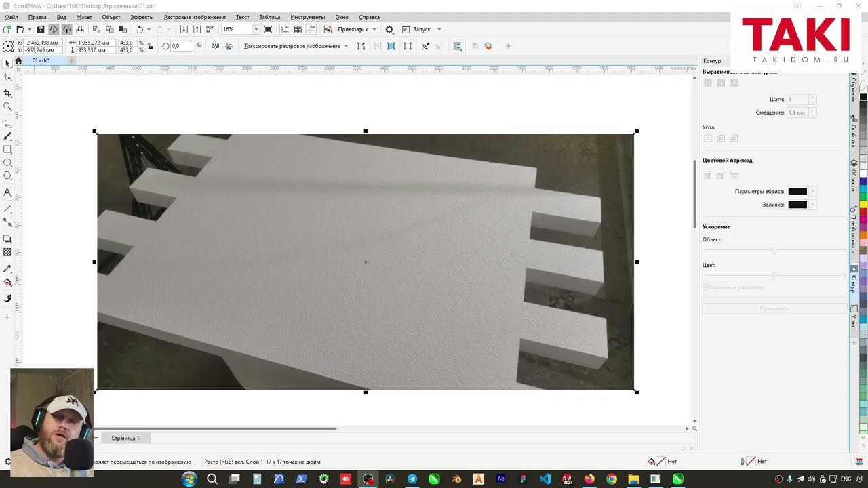Select the Artistic Media brush tool

click(x=7, y=136)
